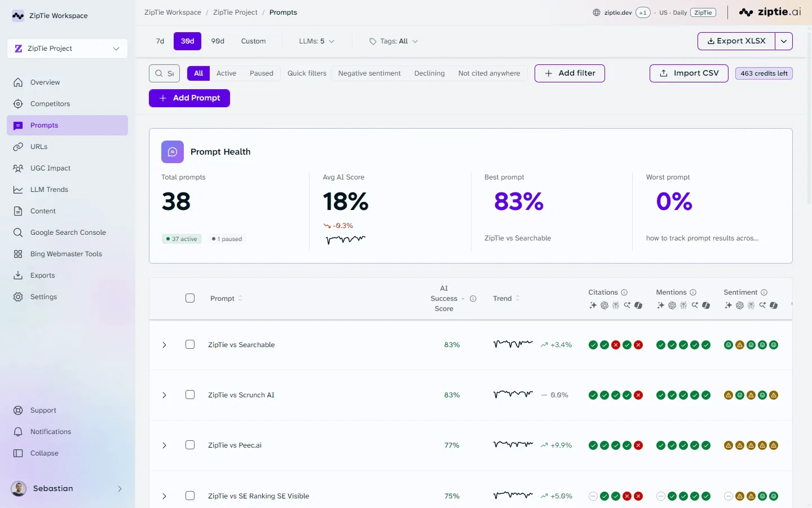812x508 pixels.
Task: Open Notifications
Action: [x=67, y=432]
